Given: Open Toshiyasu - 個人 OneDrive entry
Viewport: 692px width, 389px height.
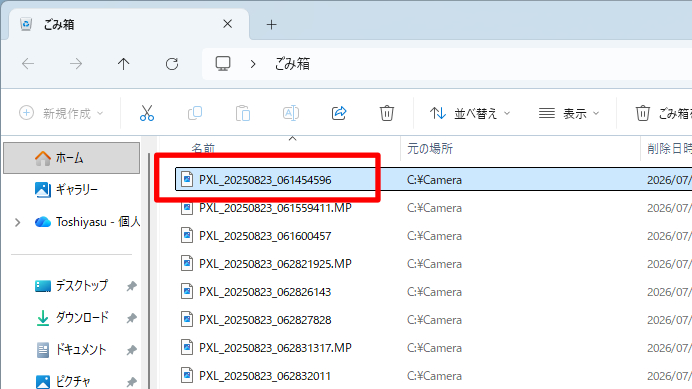Looking at the screenshot, I should click(87, 222).
